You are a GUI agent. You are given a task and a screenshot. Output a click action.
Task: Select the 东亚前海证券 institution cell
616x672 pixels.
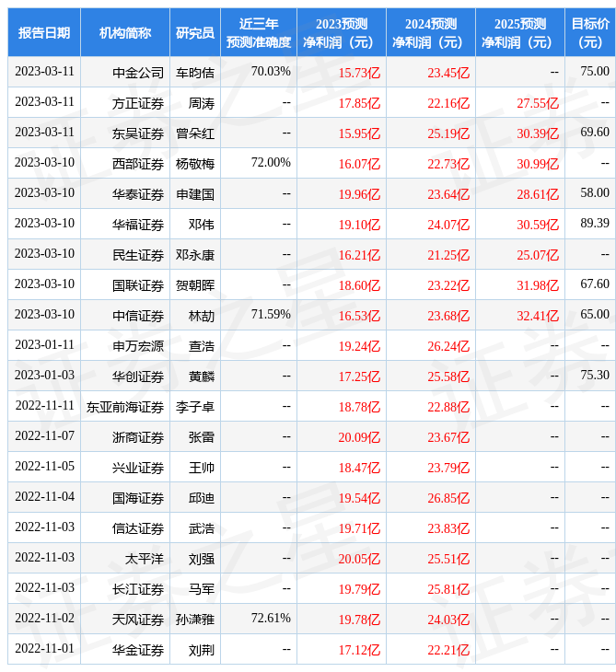point(125,407)
